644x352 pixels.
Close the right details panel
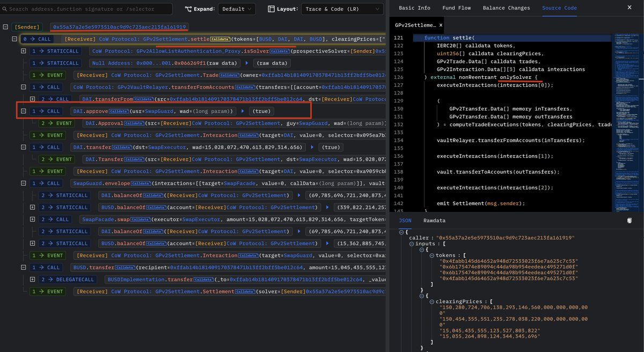coord(630,8)
